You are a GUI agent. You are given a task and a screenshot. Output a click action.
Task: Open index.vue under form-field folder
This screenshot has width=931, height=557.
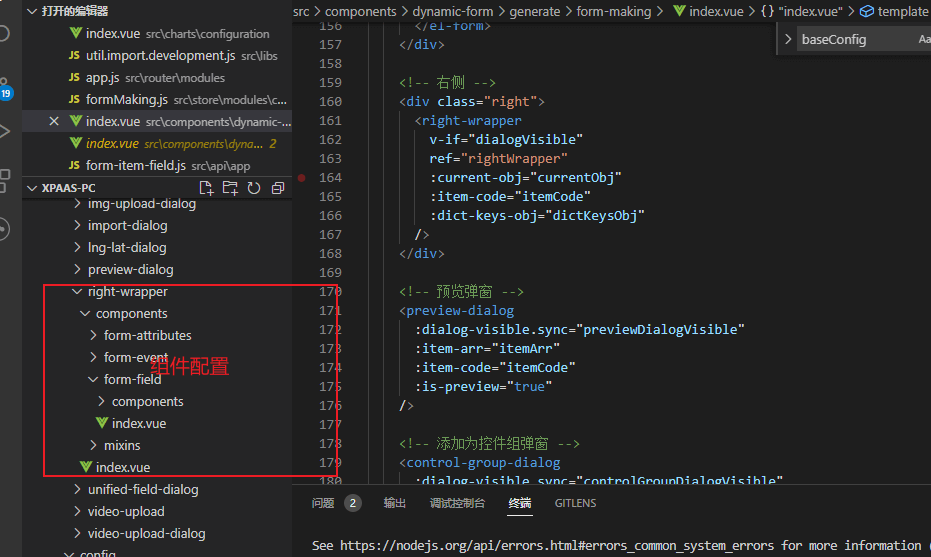139,423
